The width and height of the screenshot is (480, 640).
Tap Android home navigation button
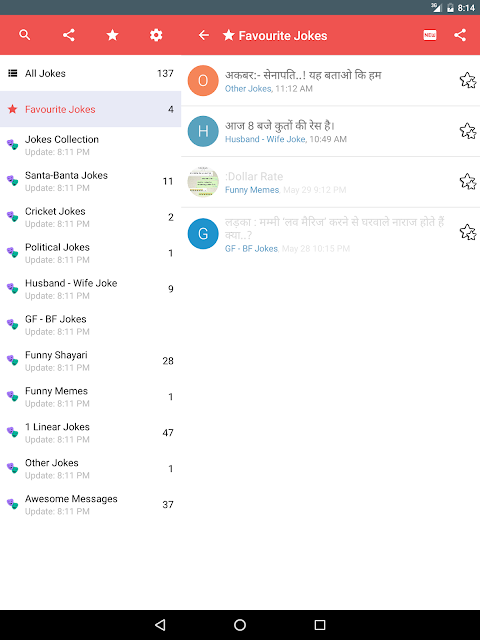coord(240,625)
